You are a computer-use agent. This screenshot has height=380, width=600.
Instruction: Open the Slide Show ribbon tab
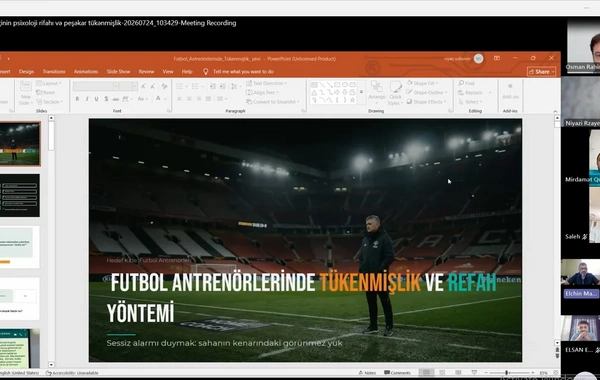coord(118,72)
